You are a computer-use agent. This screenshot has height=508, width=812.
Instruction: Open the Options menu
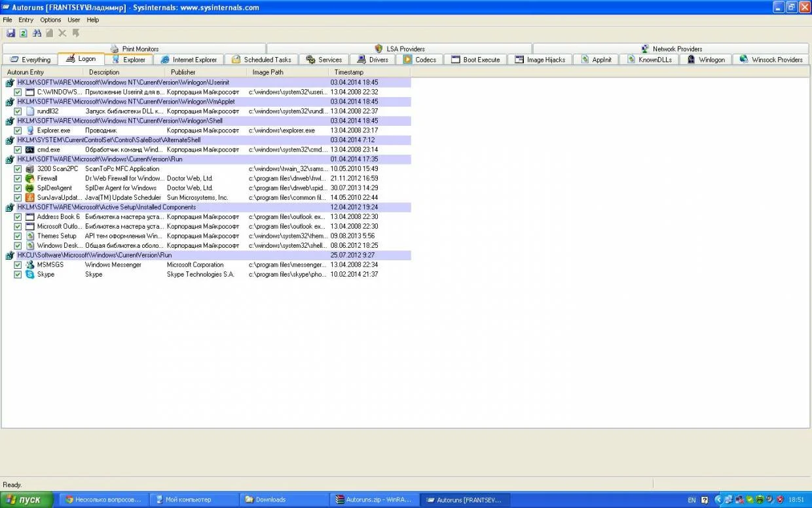[50, 20]
